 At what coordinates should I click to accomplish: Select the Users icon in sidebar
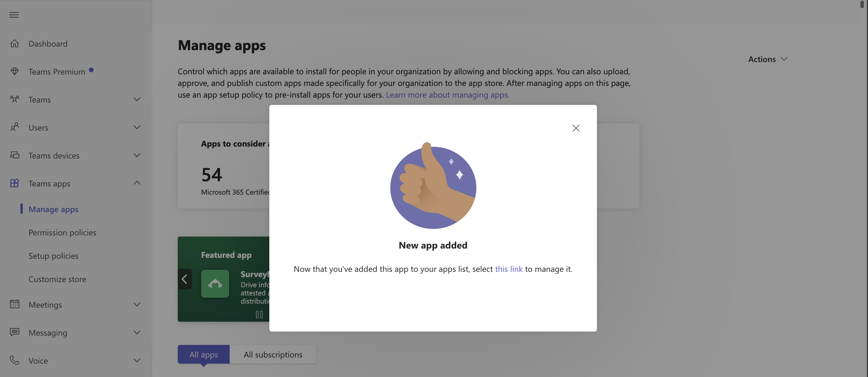point(15,127)
